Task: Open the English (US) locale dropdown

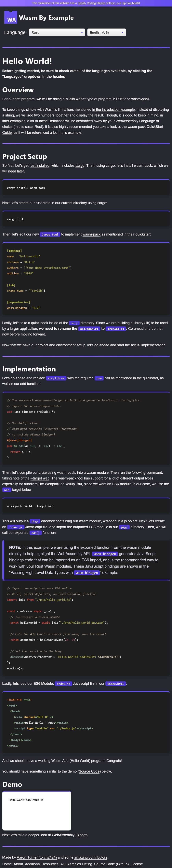Action: point(106,32)
